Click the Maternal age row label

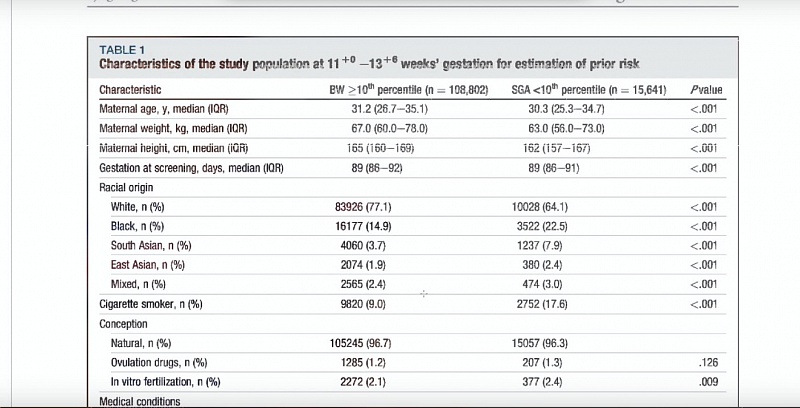[x=164, y=109]
